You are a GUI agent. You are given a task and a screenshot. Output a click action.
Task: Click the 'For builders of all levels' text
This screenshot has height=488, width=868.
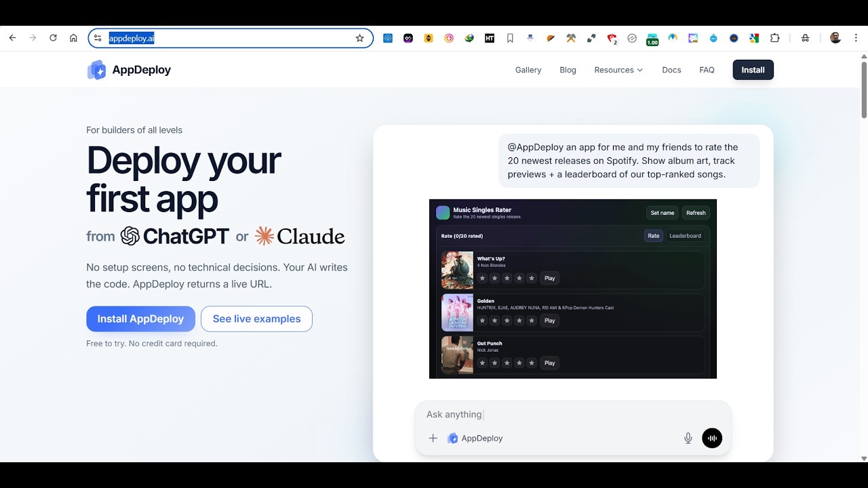[x=134, y=130]
